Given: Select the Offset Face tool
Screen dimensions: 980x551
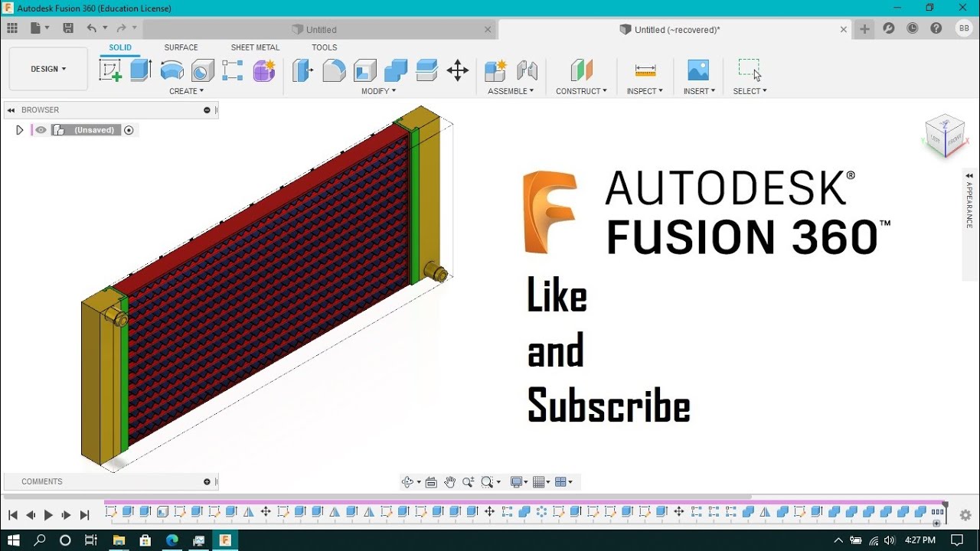Looking at the screenshot, I should click(426, 70).
